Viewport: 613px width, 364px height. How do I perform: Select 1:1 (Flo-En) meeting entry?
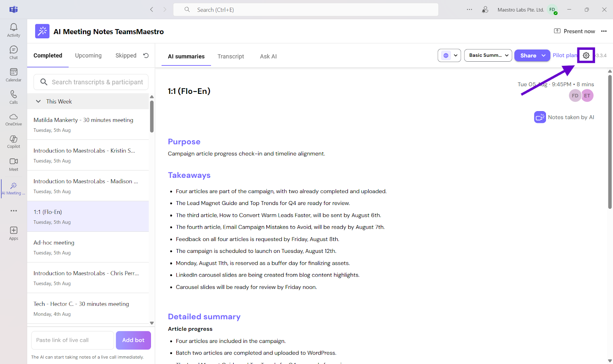[x=88, y=216]
